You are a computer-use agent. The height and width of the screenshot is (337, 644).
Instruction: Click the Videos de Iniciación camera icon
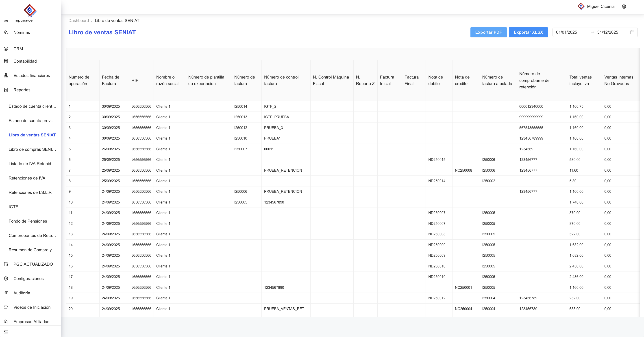coord(6,307)
